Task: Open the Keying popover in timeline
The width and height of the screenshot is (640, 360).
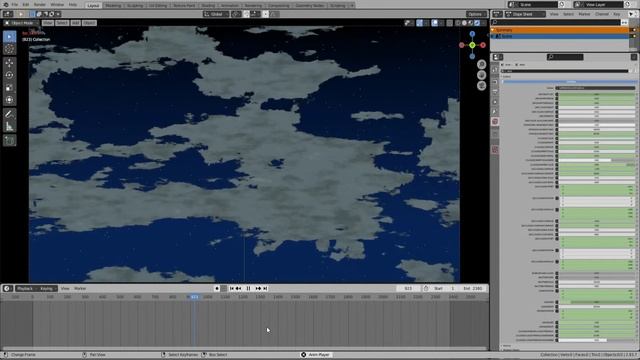Action: click(x=47, y=289)
